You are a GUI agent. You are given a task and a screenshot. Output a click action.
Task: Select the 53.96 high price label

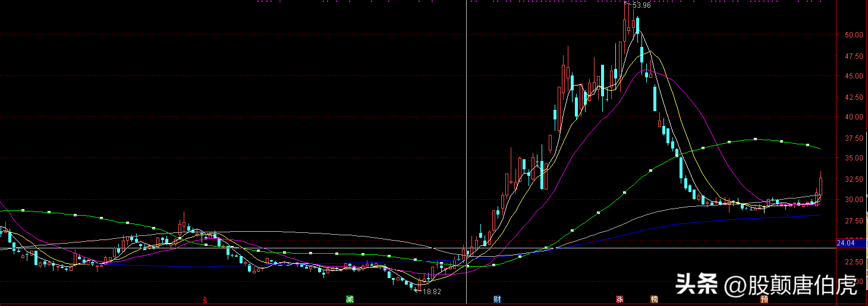[x=641, y=6]
